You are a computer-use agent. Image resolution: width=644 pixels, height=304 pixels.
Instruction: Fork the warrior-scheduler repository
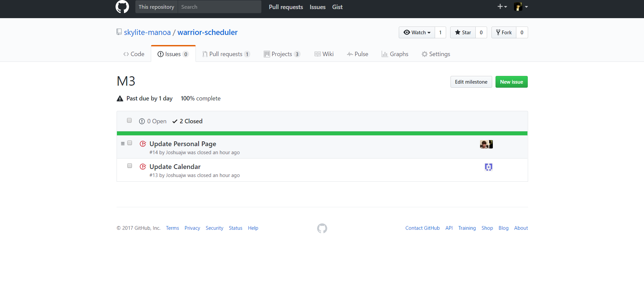pos(504,33)
